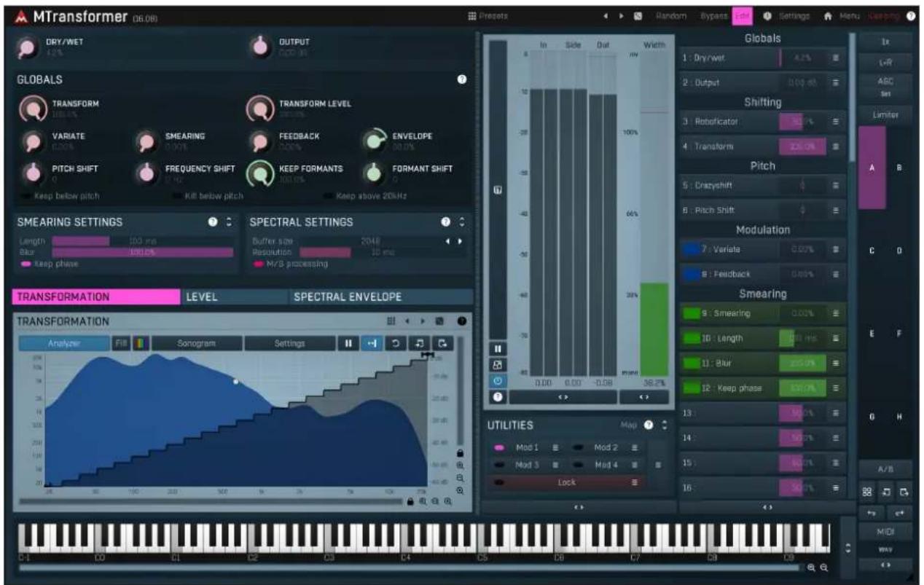
Task: Open Robotficator multiparameter menu icon
Action: click(x=837, y=121)
